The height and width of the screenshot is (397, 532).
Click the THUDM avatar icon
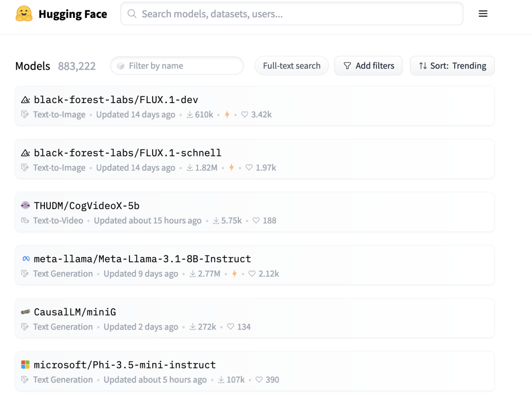(26, 206)
